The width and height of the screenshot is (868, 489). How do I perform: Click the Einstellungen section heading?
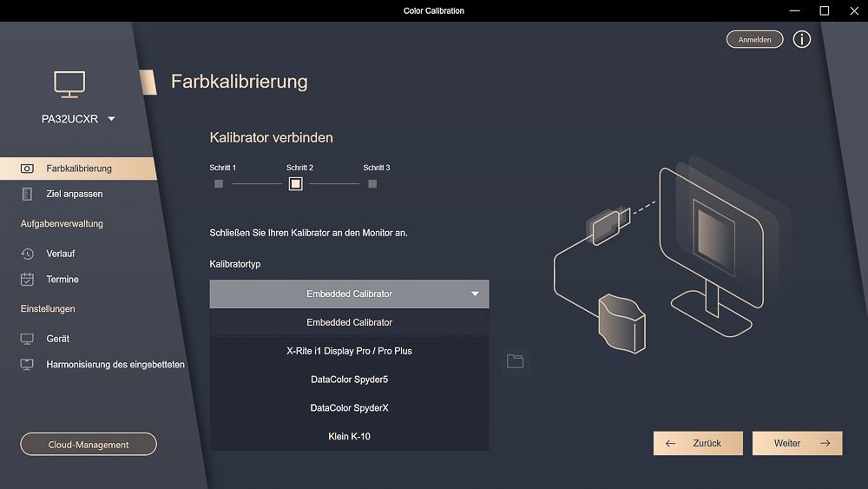pyautogui.click(x=48, y=308)
